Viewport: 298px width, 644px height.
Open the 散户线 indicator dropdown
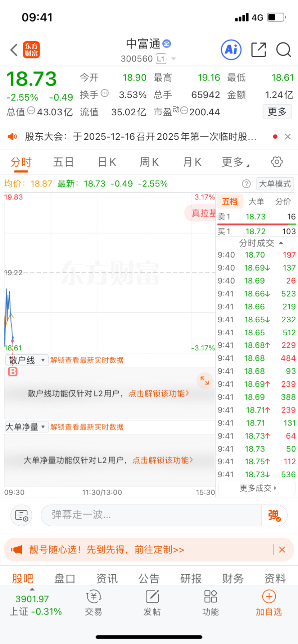[x=27, y=360]
